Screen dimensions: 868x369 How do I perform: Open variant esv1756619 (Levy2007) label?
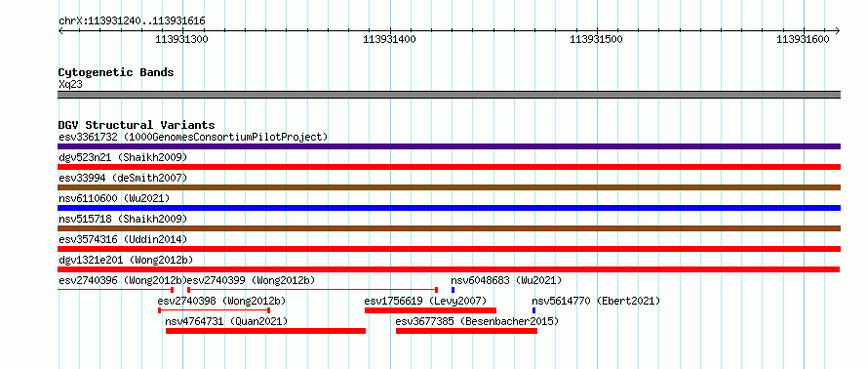point(425,301)
